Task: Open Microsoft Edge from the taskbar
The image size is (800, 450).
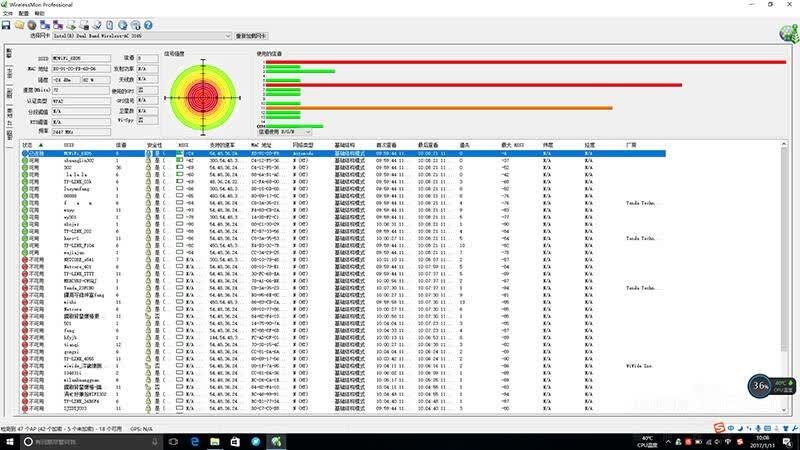Action: click(194, 442)
